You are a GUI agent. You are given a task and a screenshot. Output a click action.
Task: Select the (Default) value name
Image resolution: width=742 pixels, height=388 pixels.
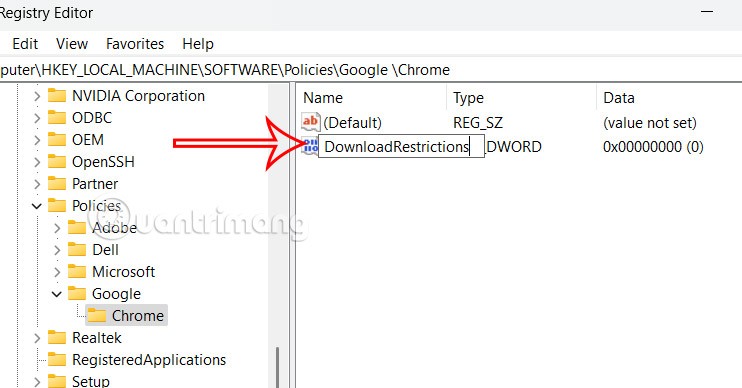[353, 123]
